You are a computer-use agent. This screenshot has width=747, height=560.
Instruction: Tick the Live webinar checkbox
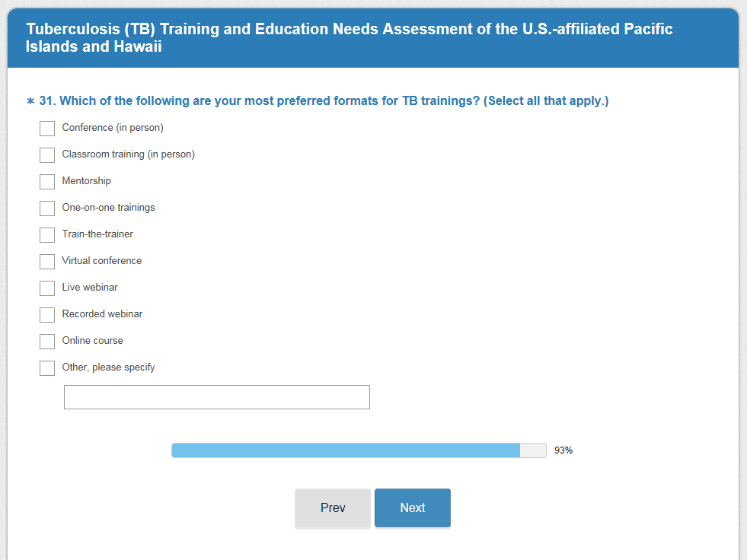pos(47,288)
